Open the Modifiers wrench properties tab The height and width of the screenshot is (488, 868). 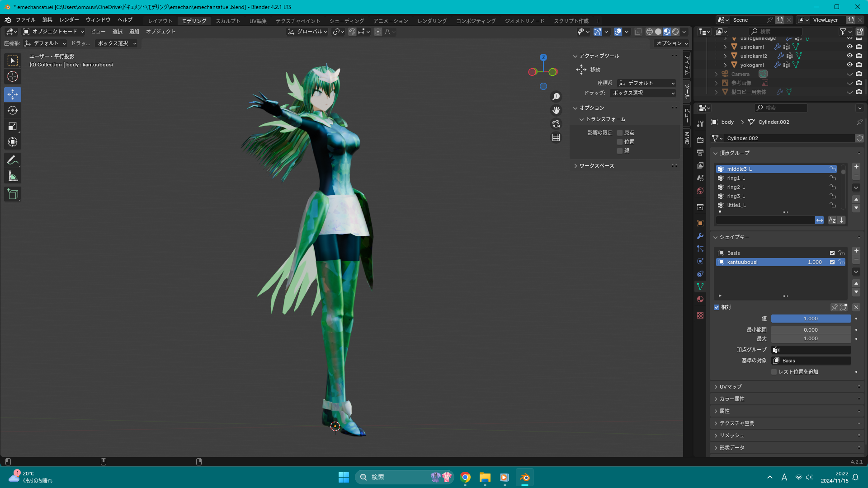(x=700, y=236)
